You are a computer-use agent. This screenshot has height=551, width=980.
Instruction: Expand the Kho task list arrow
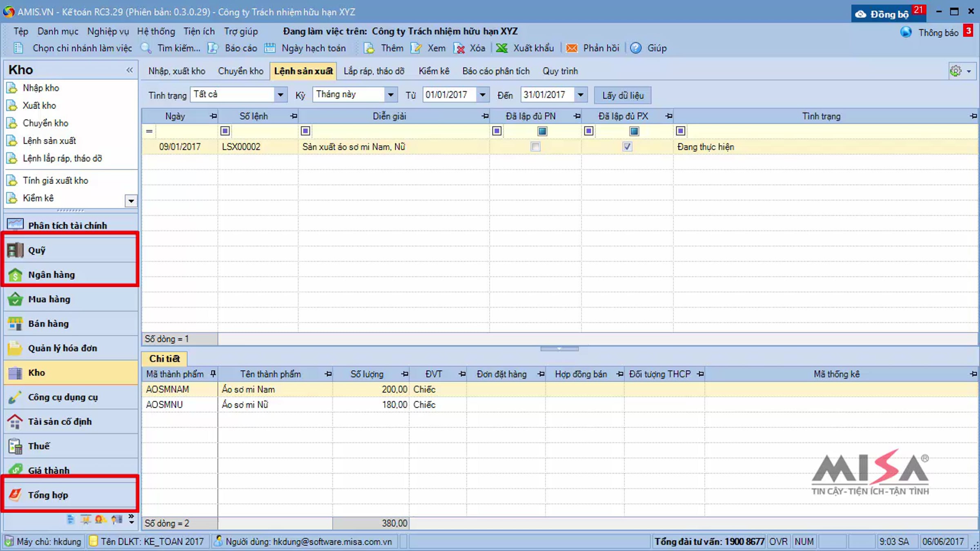(x=131, y=201)
